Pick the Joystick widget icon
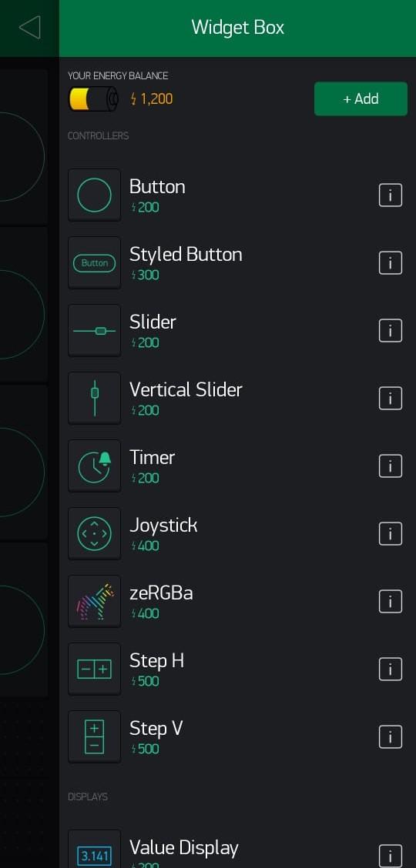This screenshot has height=868, width=416. pos(94,533)
